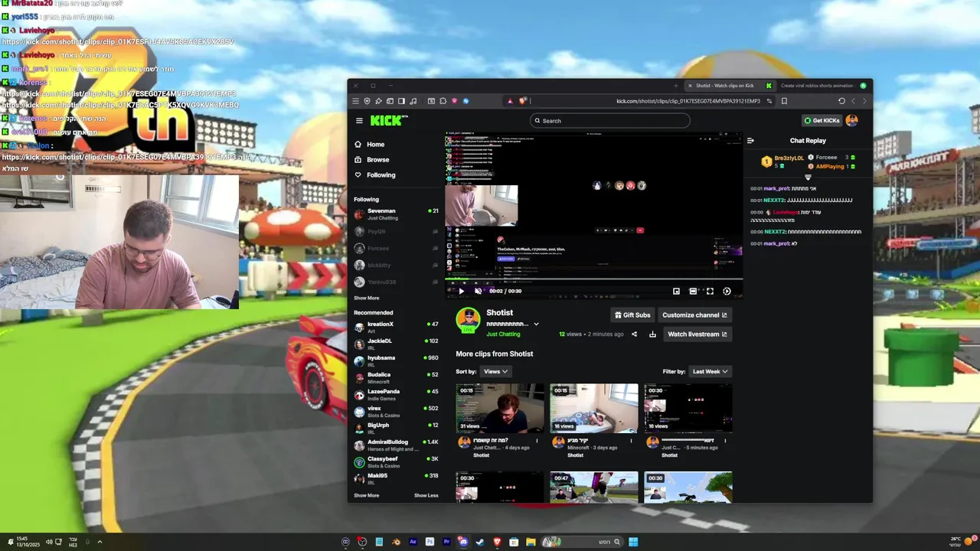This screenshot has width=980, height=551.
Task: Open Brave Shields lion icon
Action: (523, 101)
